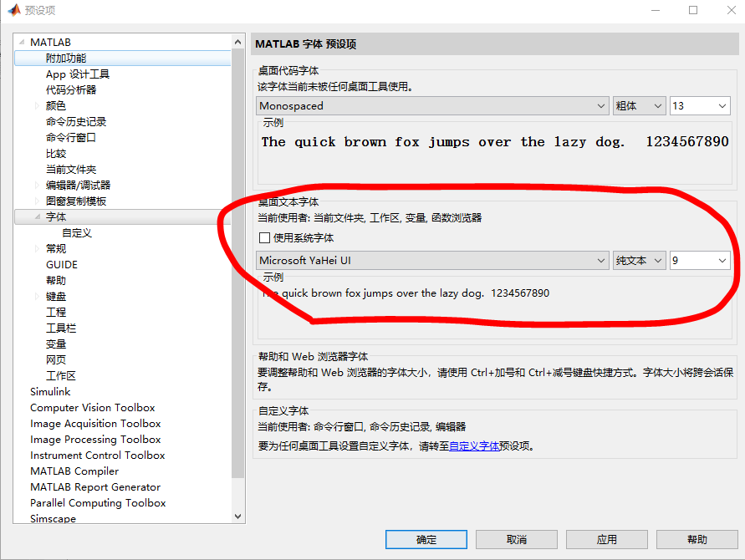Image resolution: width=745 pixels, height=560 pixels.
Task: Select 自定义 under 字体
Action: point(76,232)
